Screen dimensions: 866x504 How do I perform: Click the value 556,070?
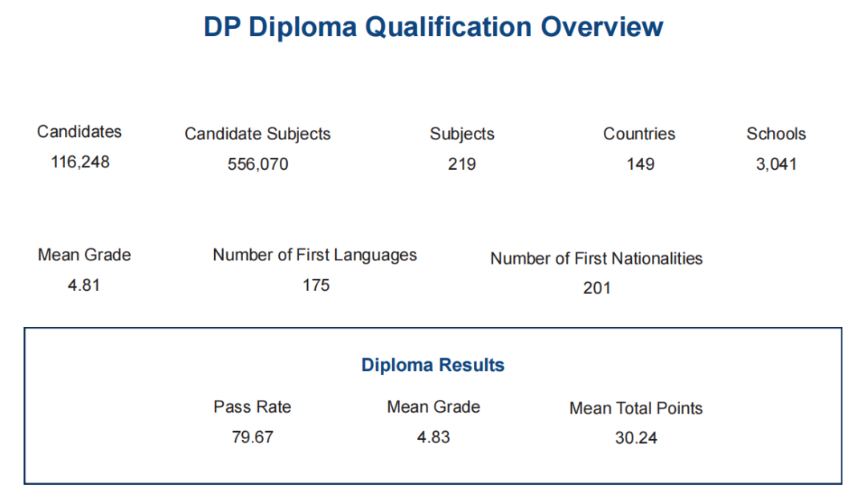pos(258,164)
